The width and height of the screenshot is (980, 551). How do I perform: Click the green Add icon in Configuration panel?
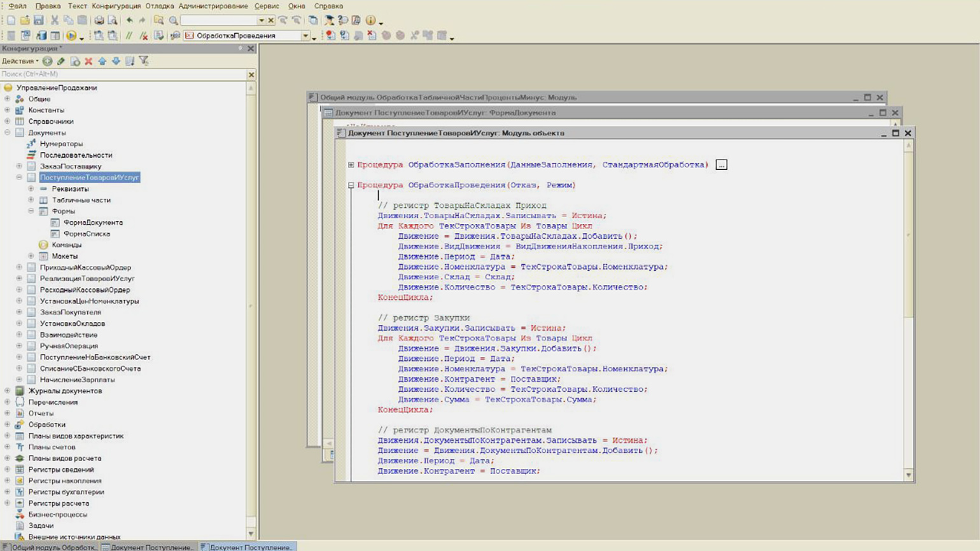pos(48,61)
